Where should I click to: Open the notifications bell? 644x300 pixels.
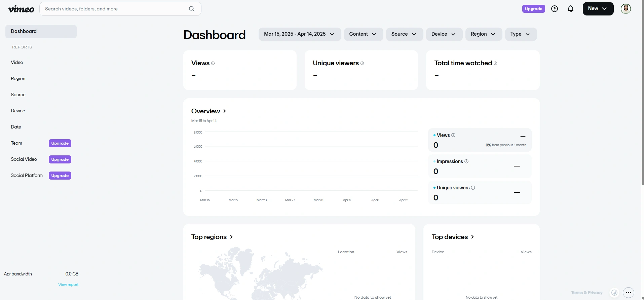[x=571, y=9]
